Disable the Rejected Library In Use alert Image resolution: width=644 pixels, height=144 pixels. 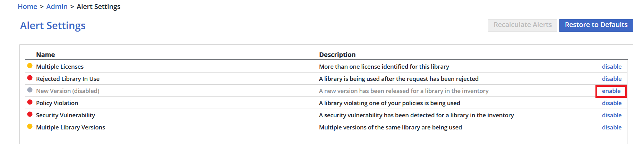coord(611,79)
